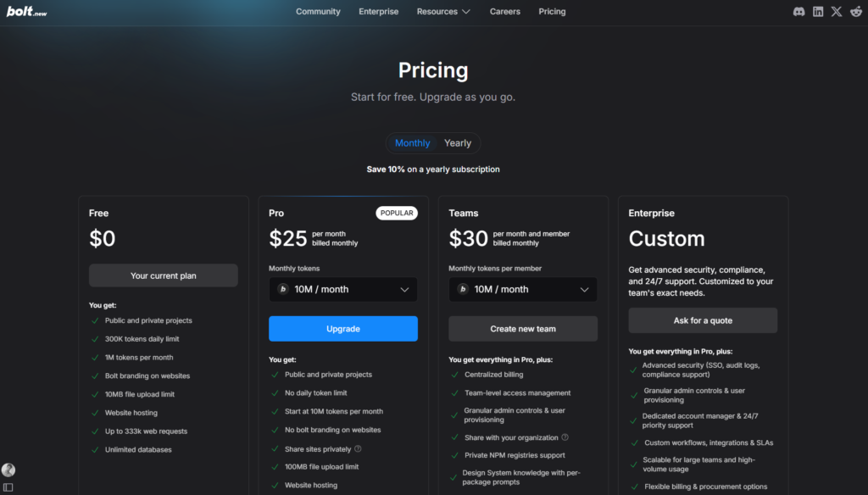Click Ask for a quote for Enterprise
This screenshot has height=495, width=868.
tap(703, 320)
